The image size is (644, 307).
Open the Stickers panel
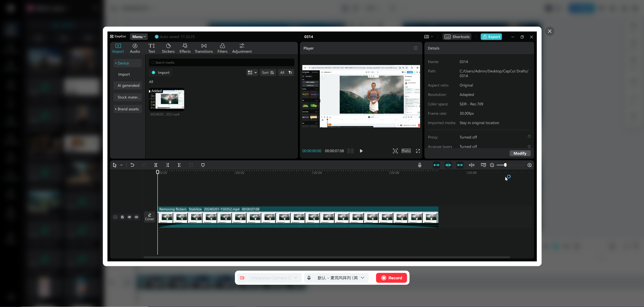pyautogui.click(x=168, y=48)
